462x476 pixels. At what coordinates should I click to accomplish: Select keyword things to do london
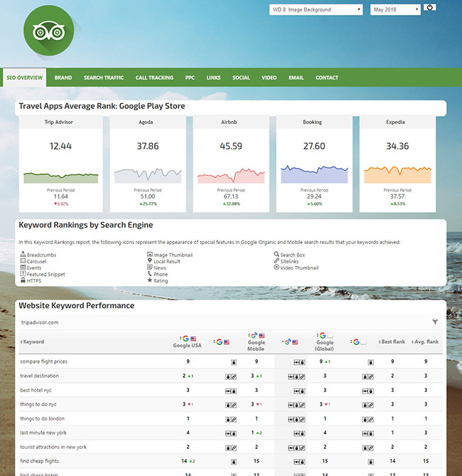(x=42, y=418)
